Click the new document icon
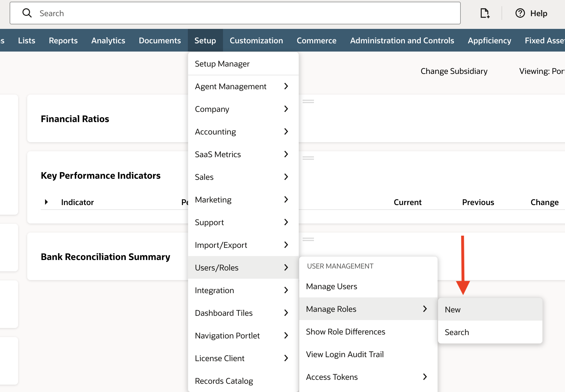 485,13
